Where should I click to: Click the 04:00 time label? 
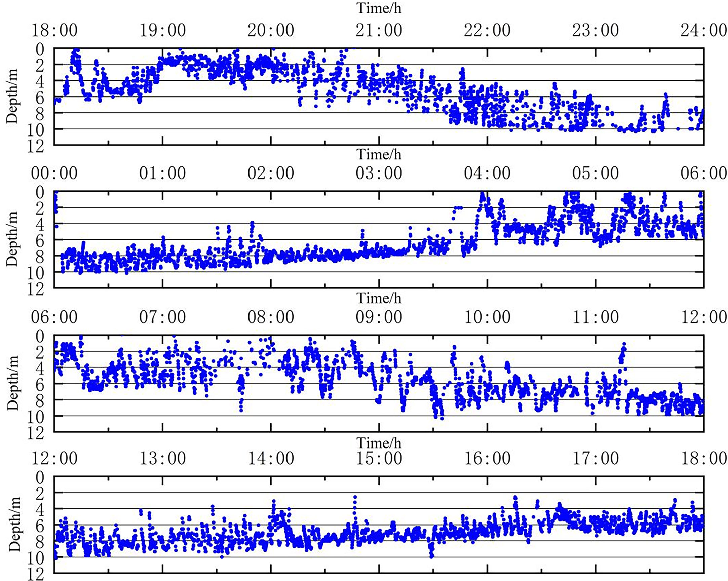click(487, 173)
